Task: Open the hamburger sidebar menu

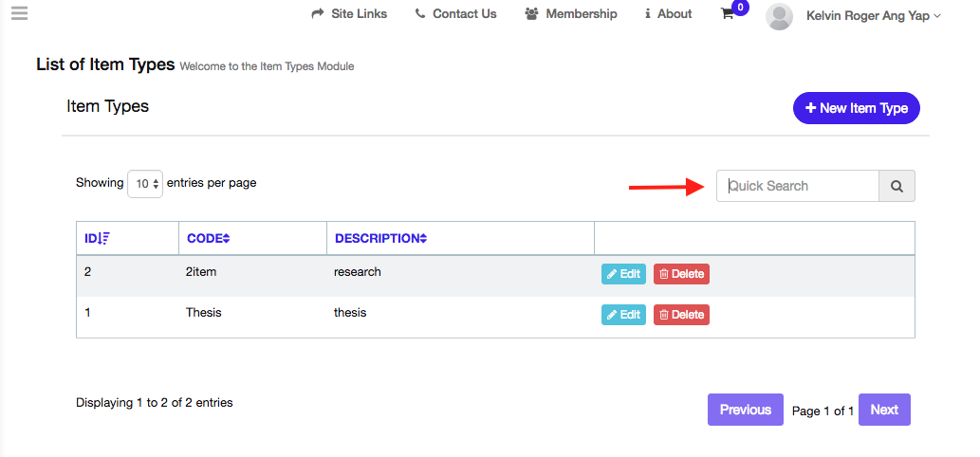Action: 19,13
